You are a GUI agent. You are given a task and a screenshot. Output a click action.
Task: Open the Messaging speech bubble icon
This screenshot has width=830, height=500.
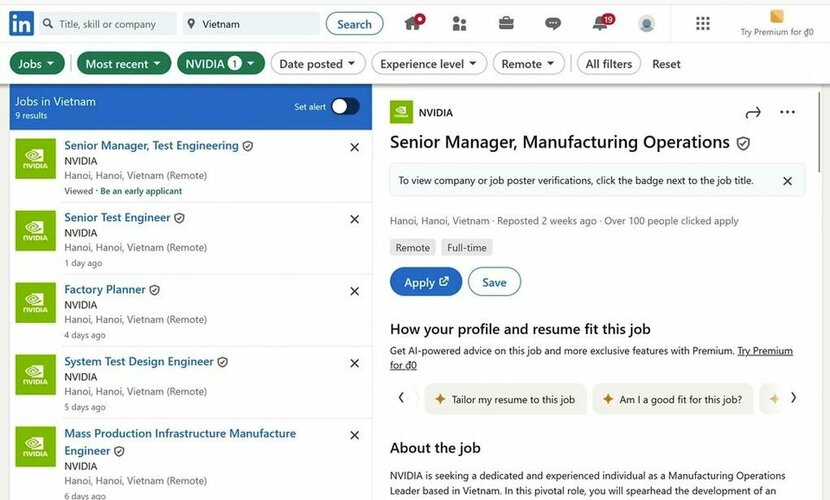click(553, 24)
